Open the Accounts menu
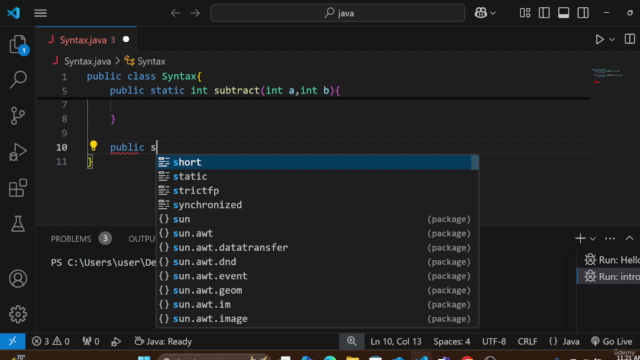Image resolution: width=640 pixels, height=360 pixels. pyautogui.click(x=18, y=279)
